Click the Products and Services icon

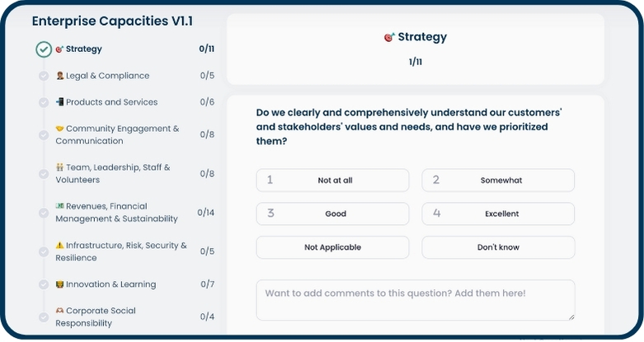click(60, 102)
